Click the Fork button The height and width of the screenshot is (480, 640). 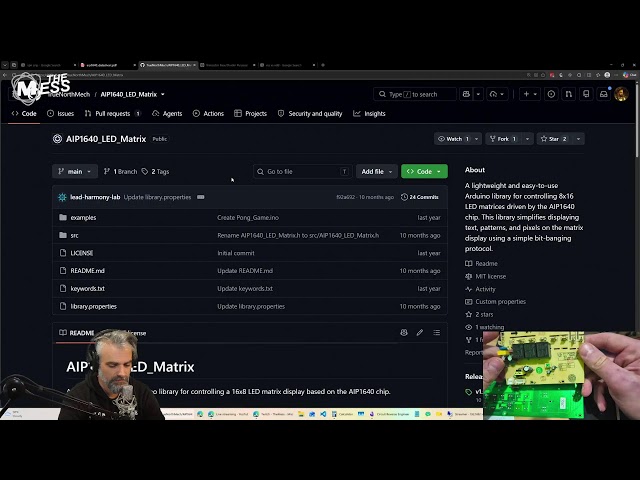pos(503,139)
